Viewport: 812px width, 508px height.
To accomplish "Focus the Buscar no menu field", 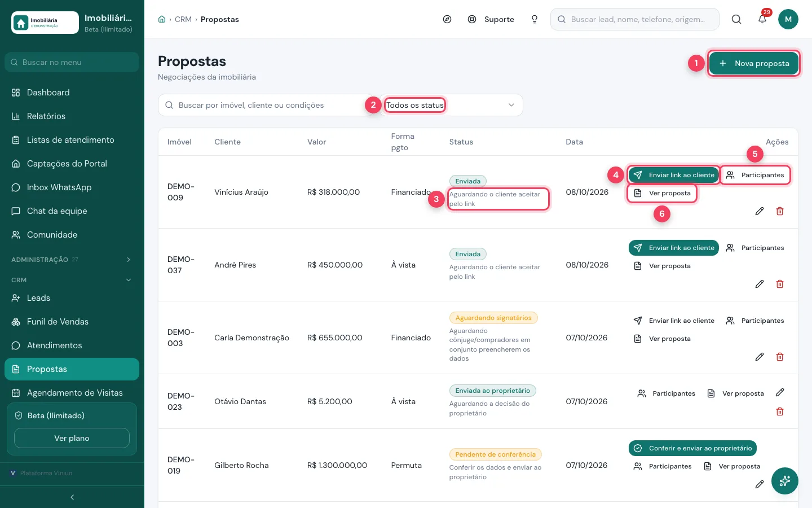I will coord(72,62).
